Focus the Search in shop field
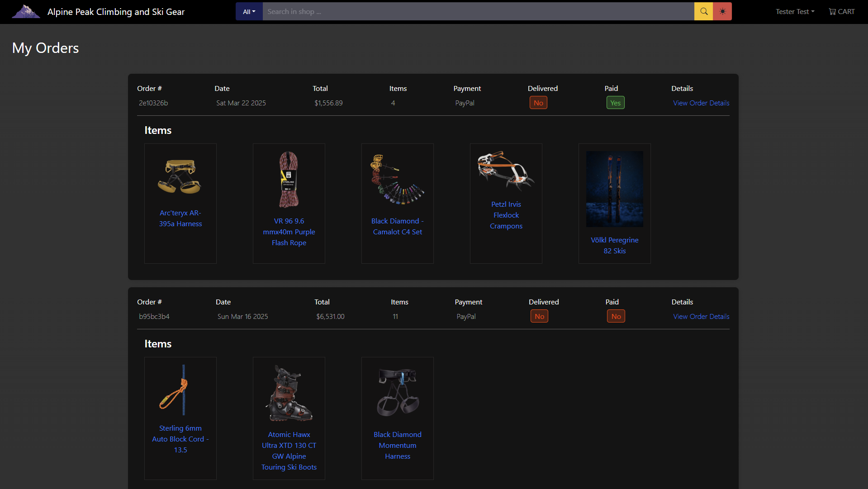 [478, 12]
